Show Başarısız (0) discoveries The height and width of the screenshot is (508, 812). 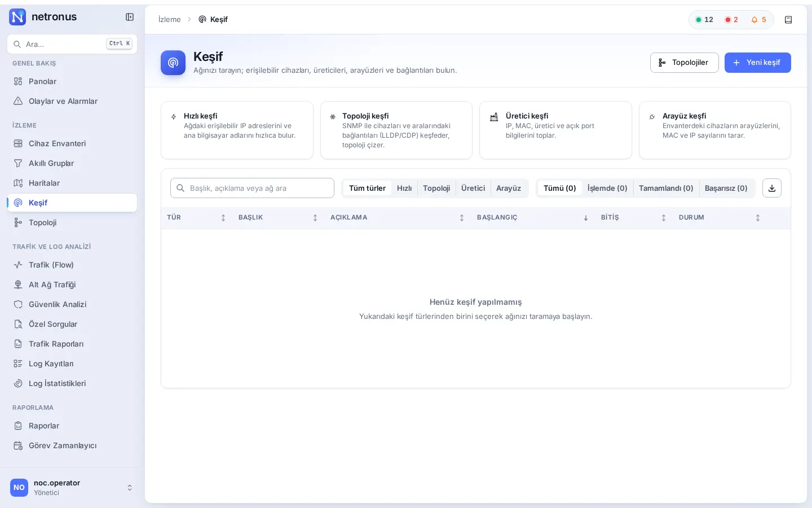pyautogui.click(x=726, y=188)
